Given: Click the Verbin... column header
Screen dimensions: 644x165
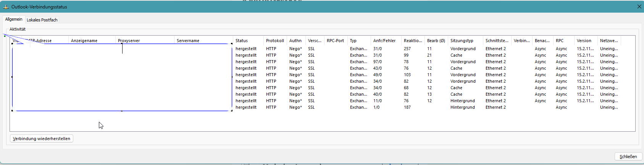Looking at the screenshot, I should [x=522, y=41].
